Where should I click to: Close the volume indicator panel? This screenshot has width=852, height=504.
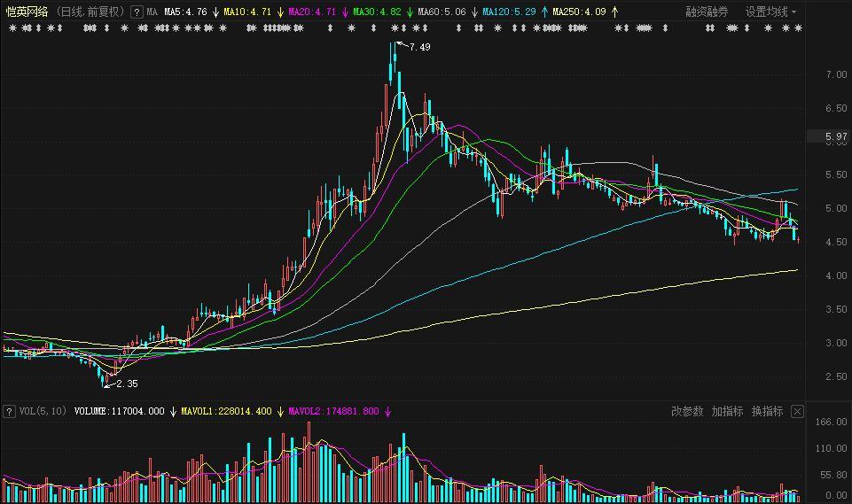[x=797, y=412]
